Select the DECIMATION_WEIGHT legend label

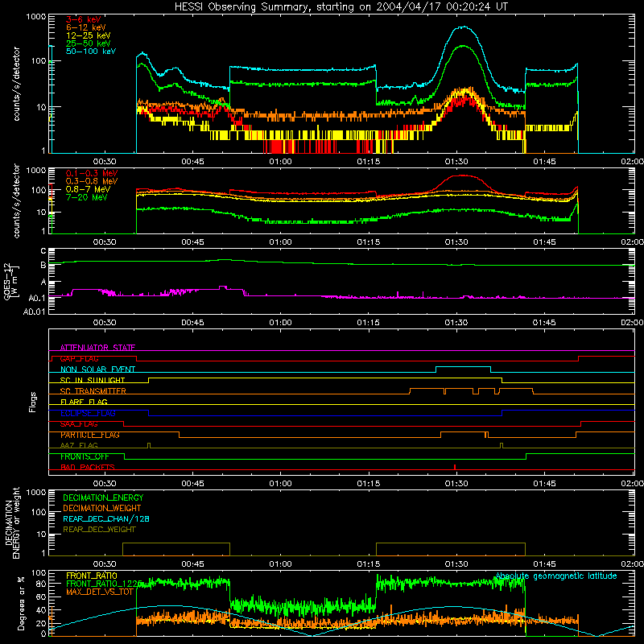[102, 508]
